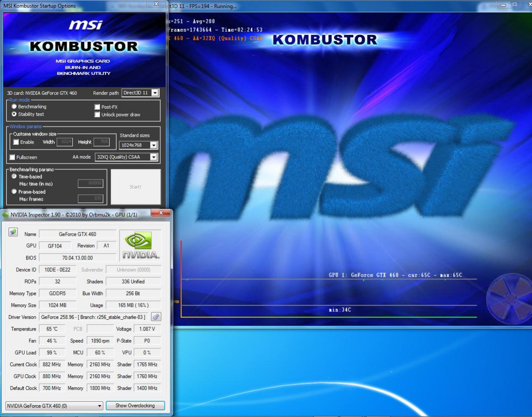Click the 1800 MHz Default Memory value
The height and width of the screenshot is (417, 532).
[100, 388]
